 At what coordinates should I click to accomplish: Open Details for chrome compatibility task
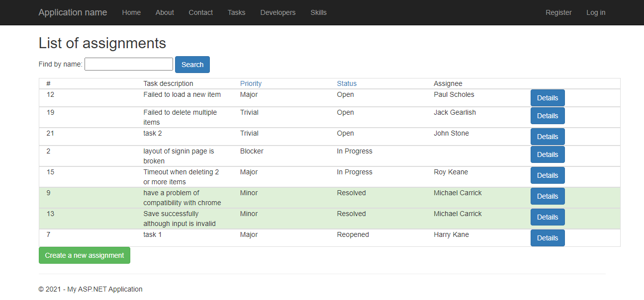click(548, 196)
